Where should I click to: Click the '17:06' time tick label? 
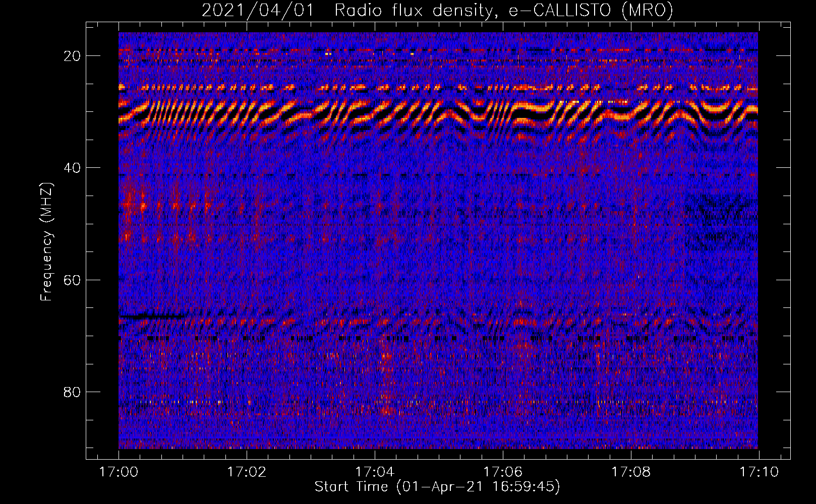(x=503, y=472)
